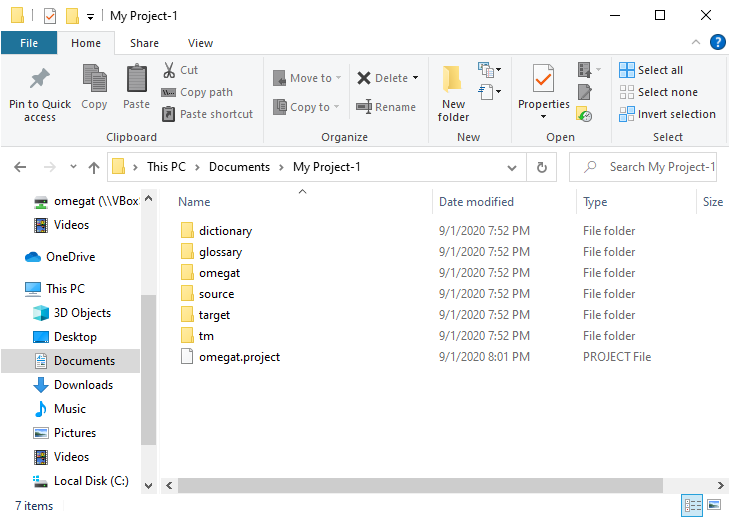
Task: Expand the address bar history dropdown
Action: [x=512, y=168]
